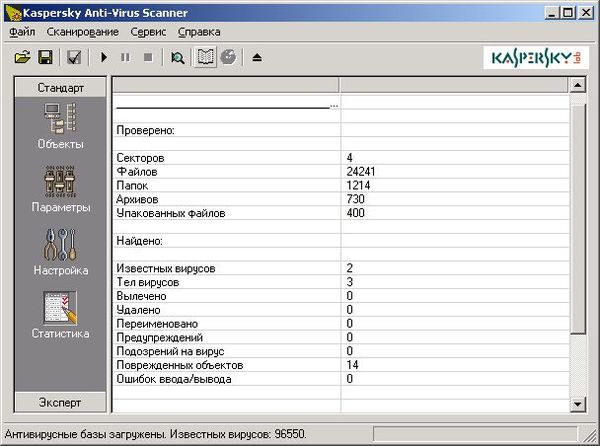Click the value 730
The height and width of the screenshot is (446, 600).
pyautogui.click(x=355, y=199)
